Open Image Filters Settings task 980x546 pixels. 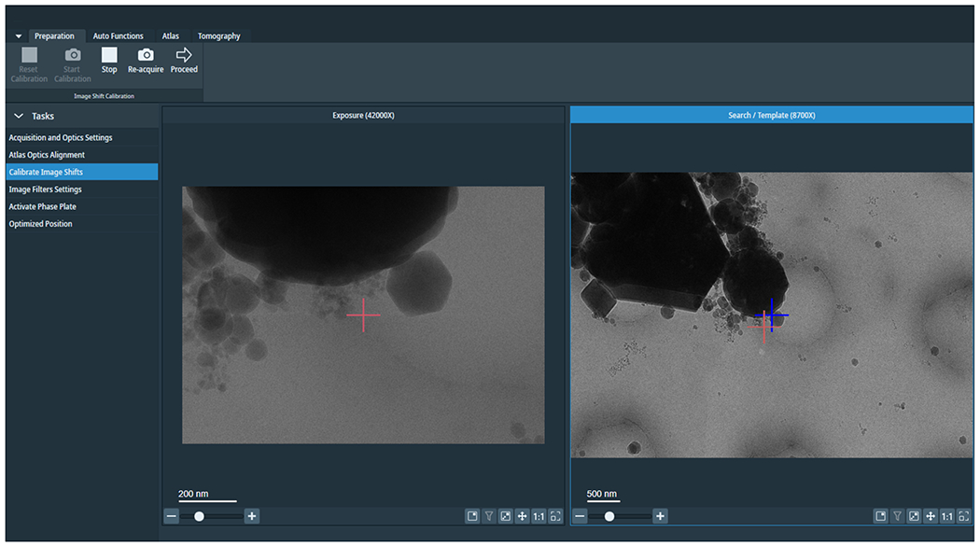pyautogui.click(x=45, y=189)
